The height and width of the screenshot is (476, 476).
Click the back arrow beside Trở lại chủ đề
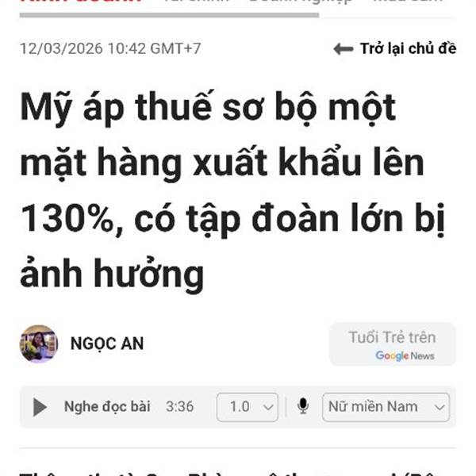point(343,49)
